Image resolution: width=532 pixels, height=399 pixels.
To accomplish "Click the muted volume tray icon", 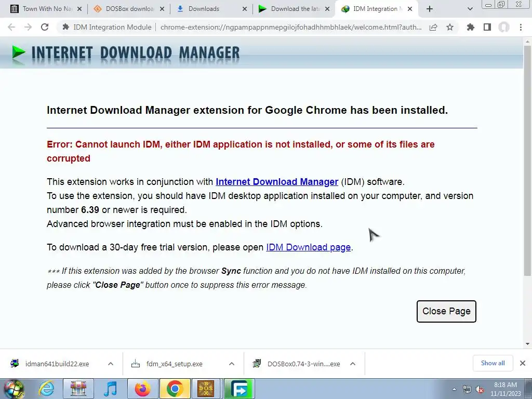I will click(480, 389).
